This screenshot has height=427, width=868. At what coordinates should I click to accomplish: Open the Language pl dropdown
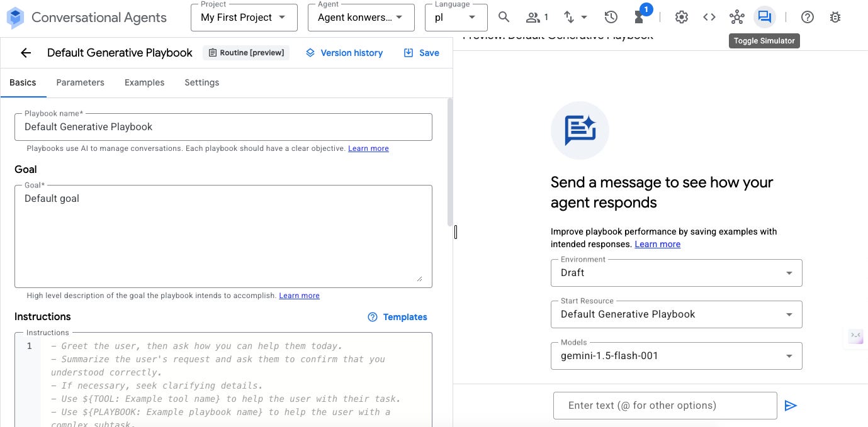pyautogui.click(x=456, y=17)
